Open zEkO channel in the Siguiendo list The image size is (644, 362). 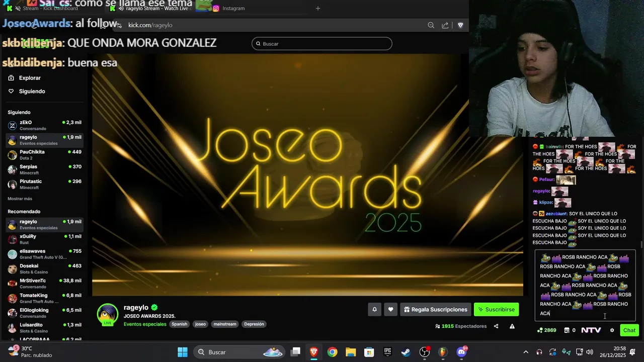[x=45, y=125]
